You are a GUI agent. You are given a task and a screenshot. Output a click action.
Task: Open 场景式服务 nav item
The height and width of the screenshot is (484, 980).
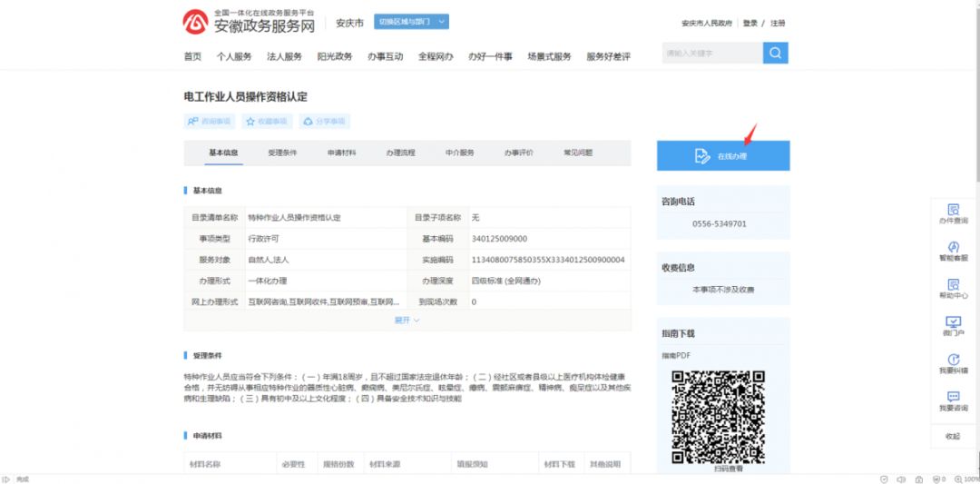(x=549, y=56)
